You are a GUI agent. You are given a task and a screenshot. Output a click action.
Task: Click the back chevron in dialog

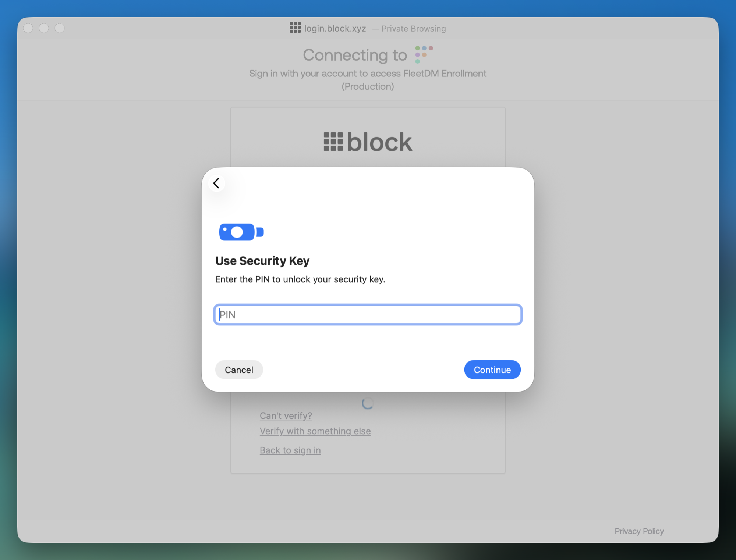point(216,183)
